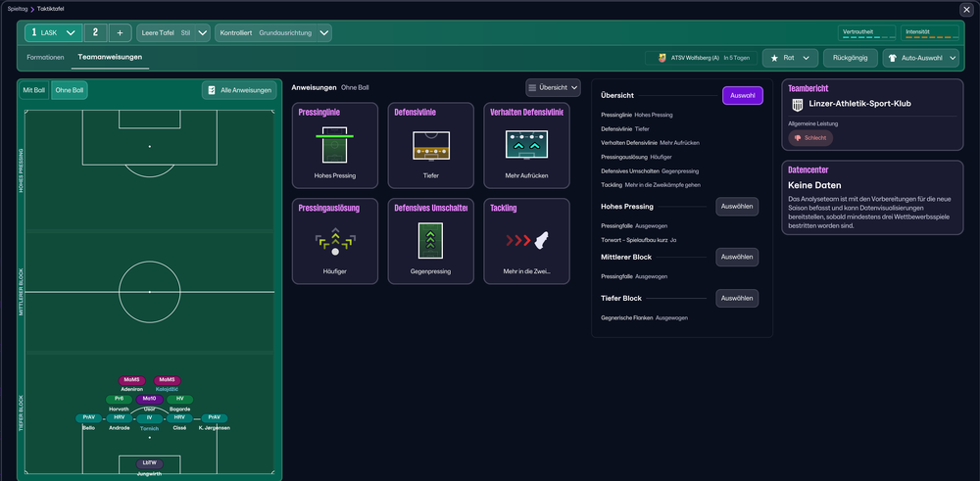Open the Übersicht view dropdown
The width and height of the screenshot is (980, 481).
(x=553, y=88)
